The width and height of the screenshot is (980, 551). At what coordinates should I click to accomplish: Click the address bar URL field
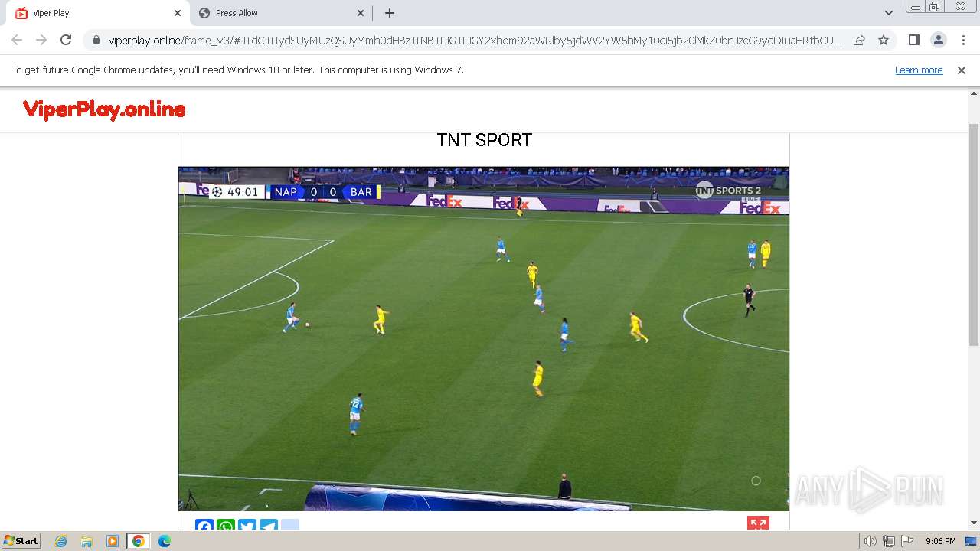click(475, 40)
